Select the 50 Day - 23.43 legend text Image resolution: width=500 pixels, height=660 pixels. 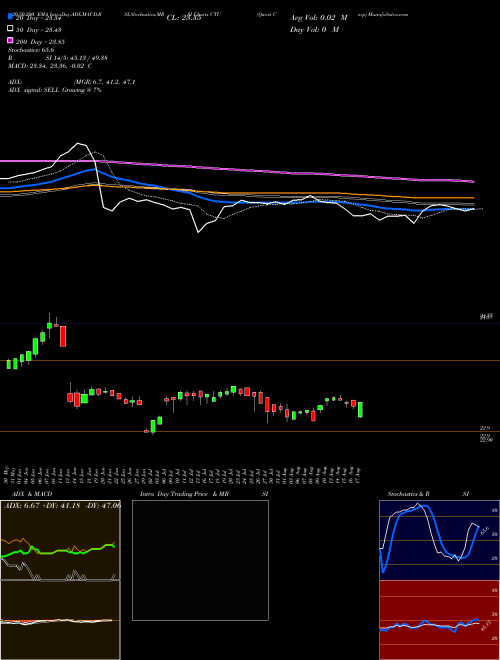coord(38,29)
